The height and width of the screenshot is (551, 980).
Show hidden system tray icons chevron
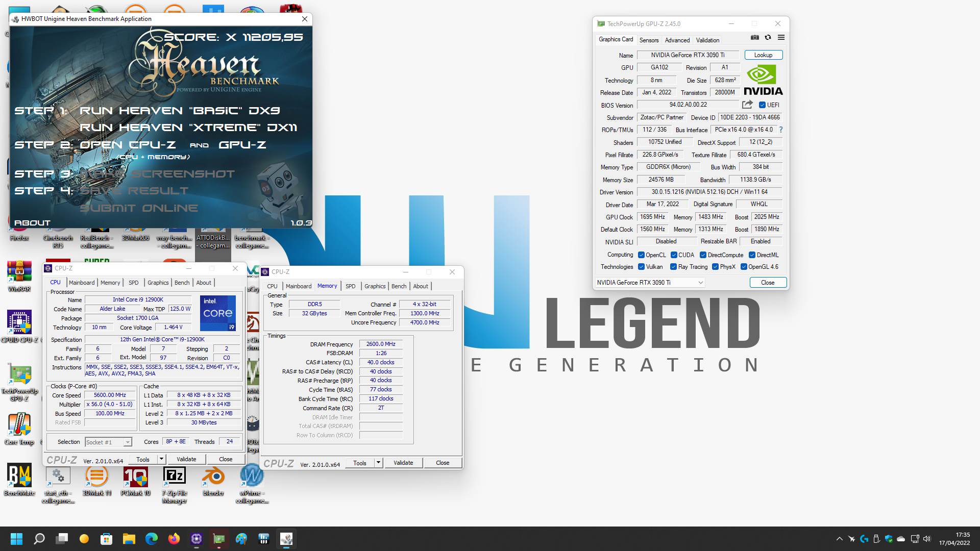click(x=839, y=539)
